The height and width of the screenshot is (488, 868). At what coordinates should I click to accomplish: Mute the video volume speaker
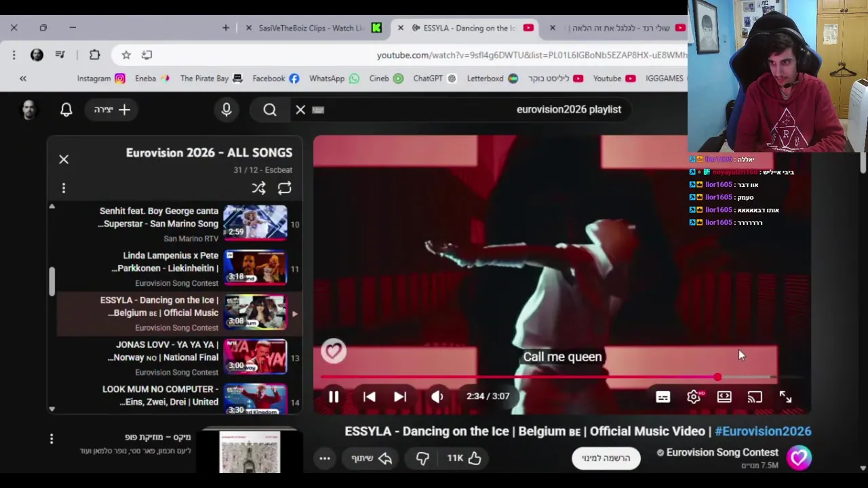437,397
